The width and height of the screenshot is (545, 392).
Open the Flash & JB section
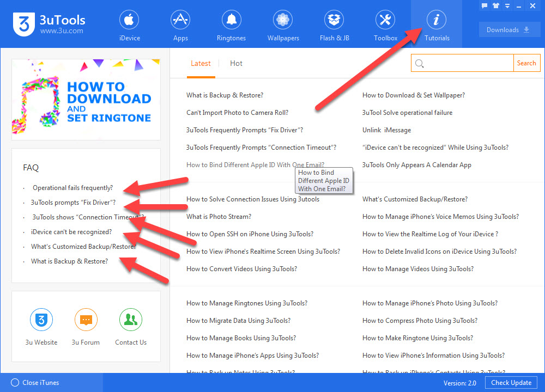(x=335, y=26)
